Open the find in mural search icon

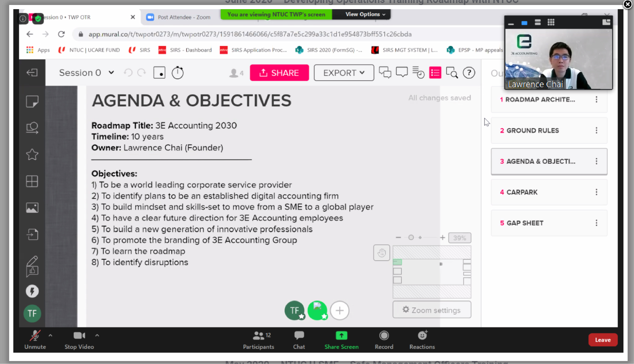(x=452, y=73)
